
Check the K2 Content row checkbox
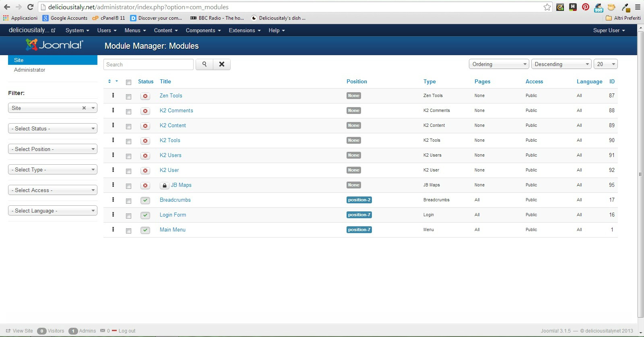pyautogui.click(x=129, y=126)
